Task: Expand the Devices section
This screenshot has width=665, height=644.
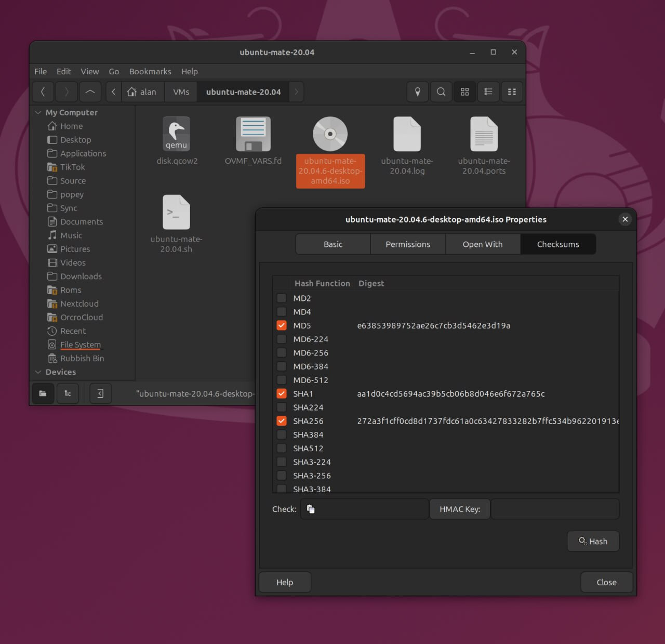Action: tap(38, 372)
